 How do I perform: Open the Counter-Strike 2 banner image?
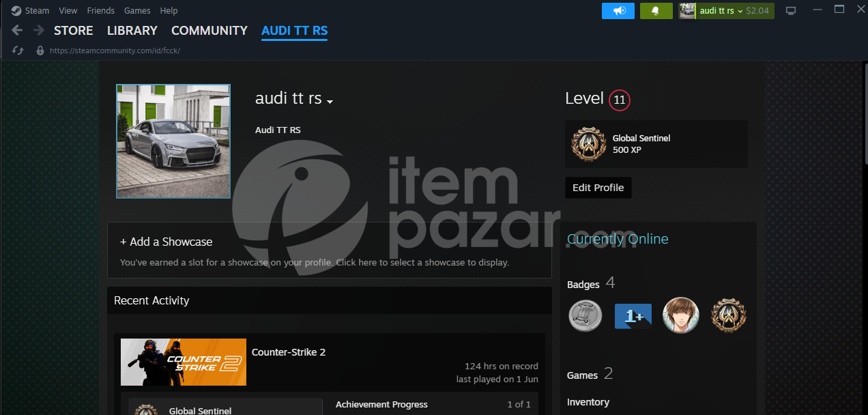pos(184,362)
